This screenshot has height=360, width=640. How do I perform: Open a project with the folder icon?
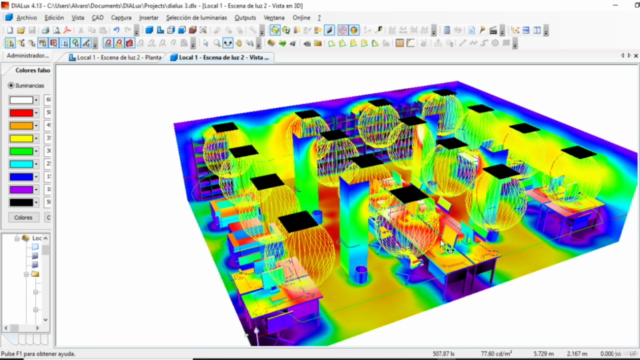pyautogui.click(x=21, y=30)
